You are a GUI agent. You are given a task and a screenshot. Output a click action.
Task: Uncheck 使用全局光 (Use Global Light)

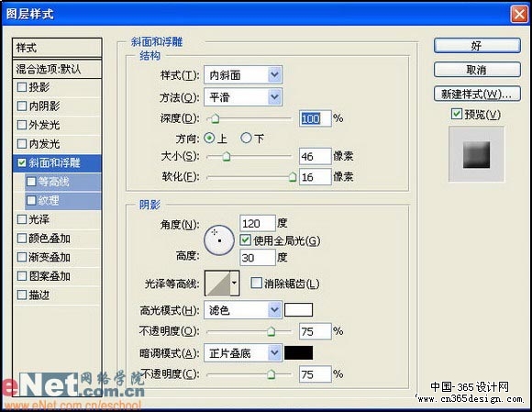pyautogui.click(x=245, y=240)
